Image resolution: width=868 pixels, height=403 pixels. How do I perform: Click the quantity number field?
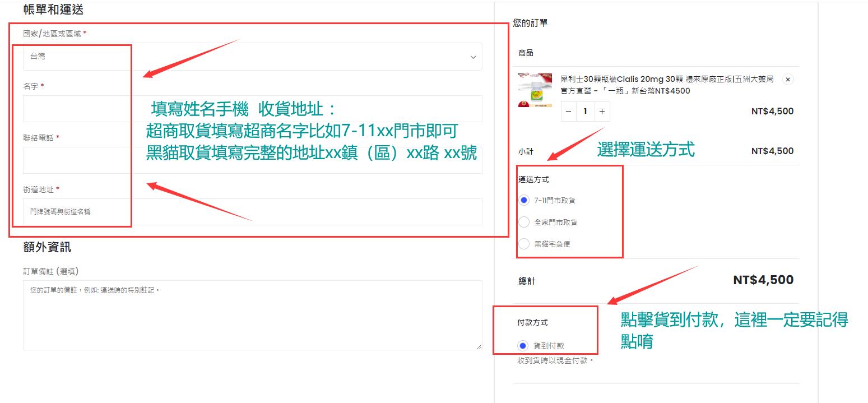tap(585, 112)
